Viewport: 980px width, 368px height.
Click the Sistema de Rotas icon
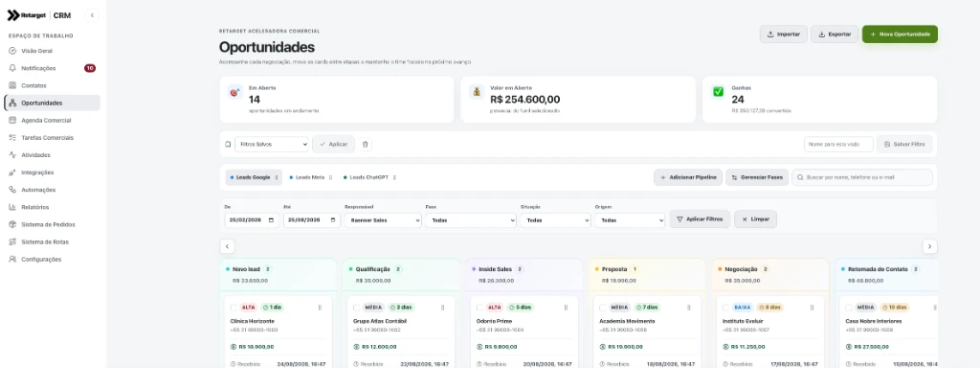(x=12, y=241)
